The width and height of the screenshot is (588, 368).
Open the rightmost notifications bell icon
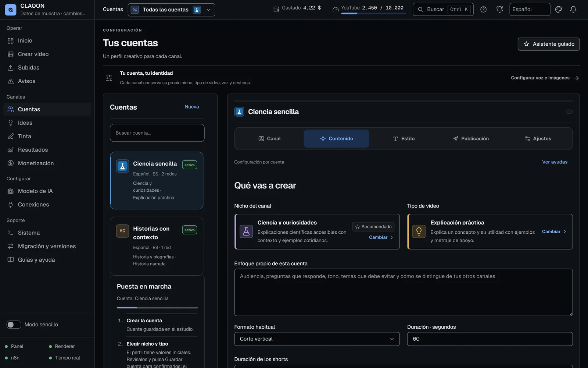coord(573,10)
